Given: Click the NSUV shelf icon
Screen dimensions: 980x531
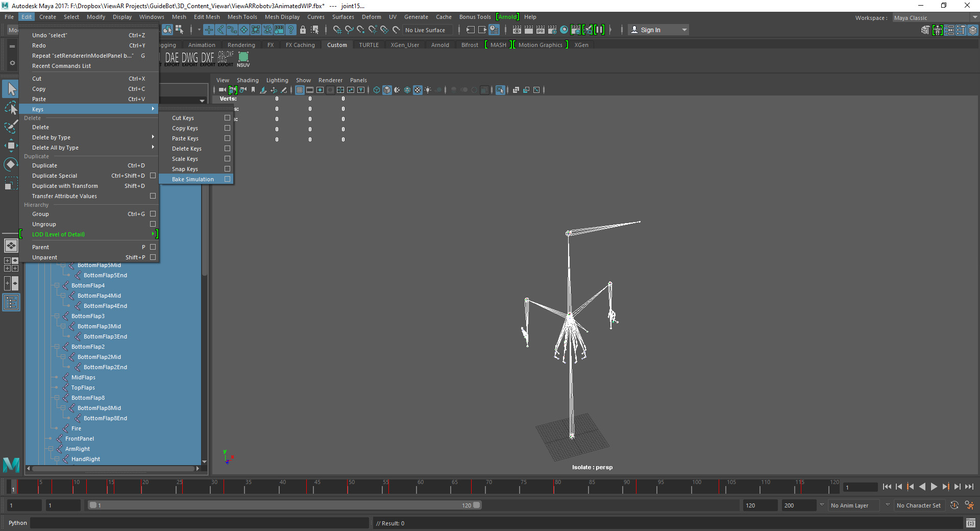Looking at the screenshot, I should coord(243,58).
